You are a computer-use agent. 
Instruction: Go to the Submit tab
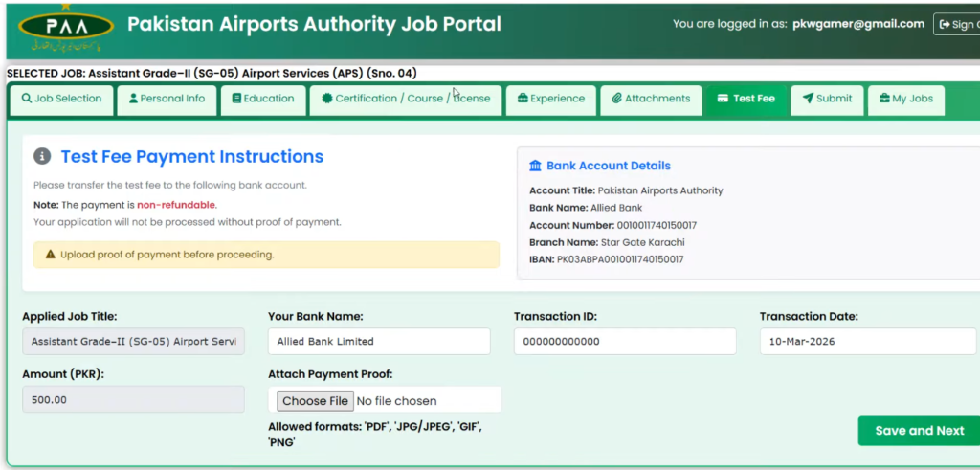point(827,99)
